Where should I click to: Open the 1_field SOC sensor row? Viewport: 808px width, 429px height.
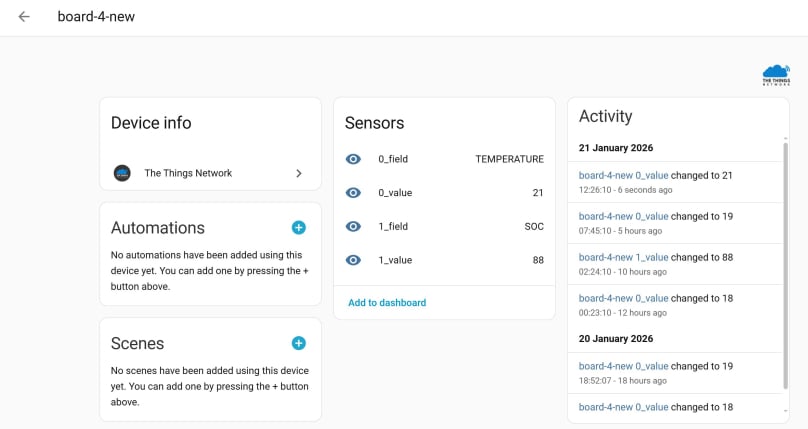444,226
